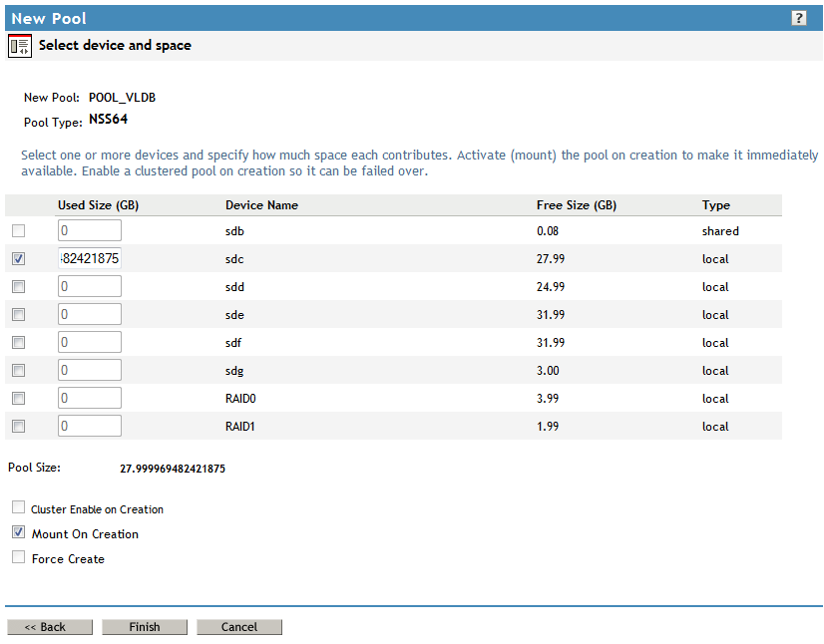This screenshot has width=824, height=644.
Task: Check the box for device sdf
Action: point(18,342)
